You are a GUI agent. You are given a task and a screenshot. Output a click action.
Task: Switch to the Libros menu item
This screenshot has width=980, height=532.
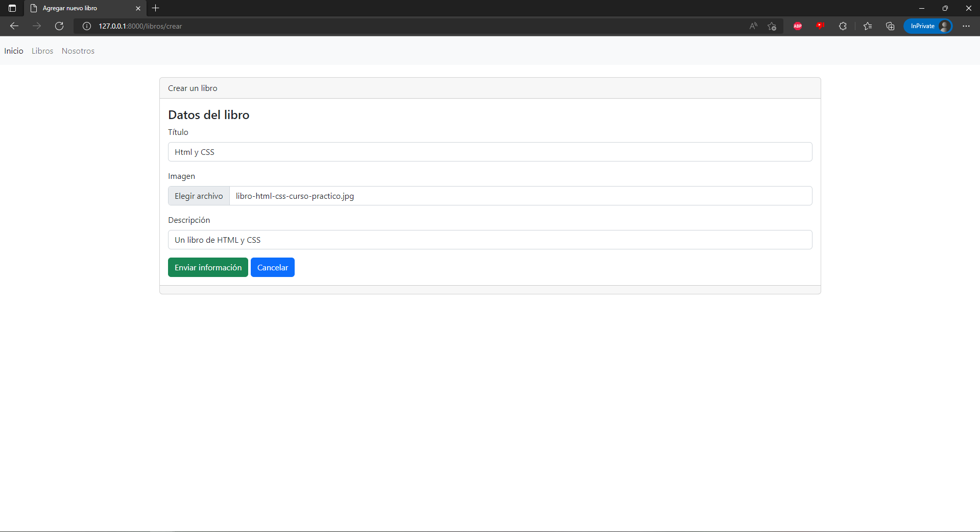tap(42, 51)
